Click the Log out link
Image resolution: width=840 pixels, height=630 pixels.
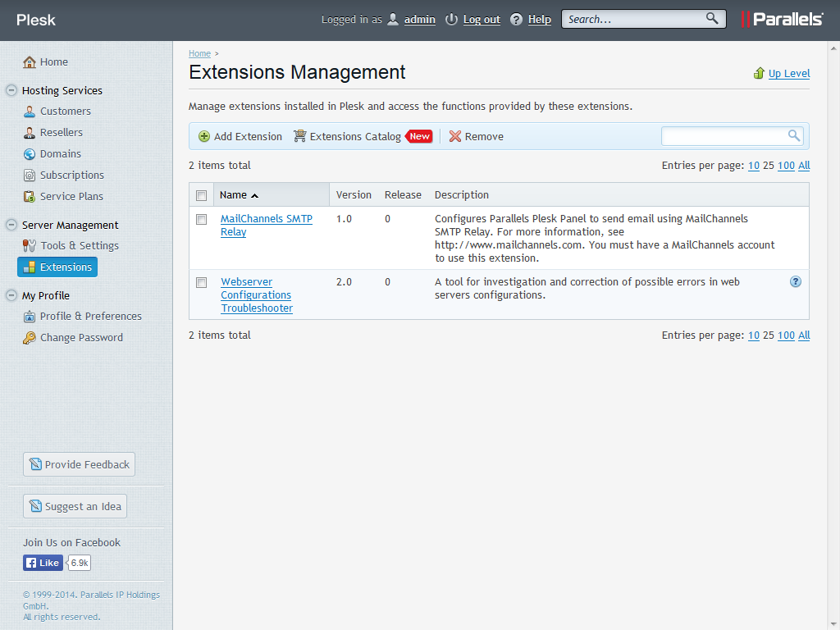[x=482, y=20]
